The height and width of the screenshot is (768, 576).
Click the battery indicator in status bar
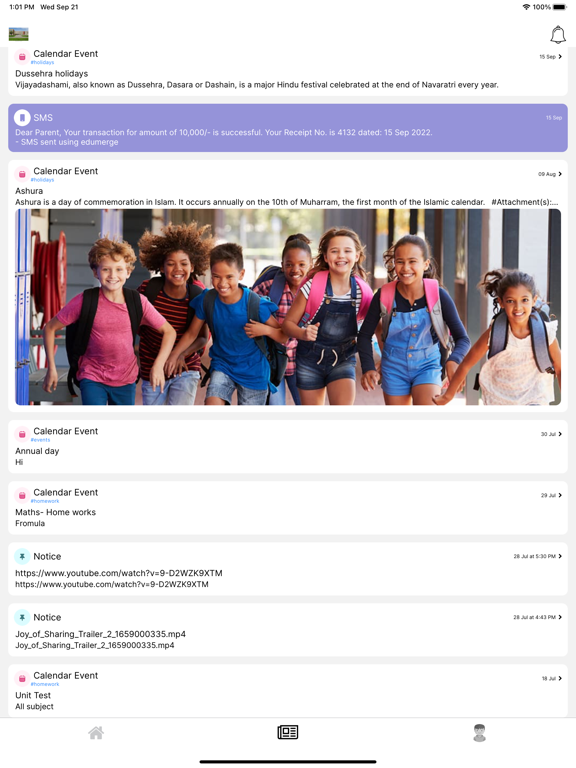pos(559,7)
